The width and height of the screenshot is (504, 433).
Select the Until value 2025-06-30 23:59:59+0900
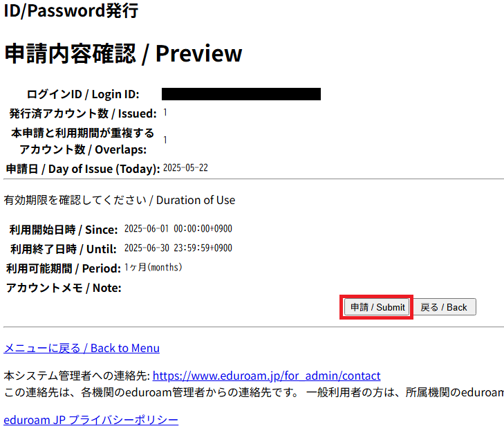(x=178, y=248)
